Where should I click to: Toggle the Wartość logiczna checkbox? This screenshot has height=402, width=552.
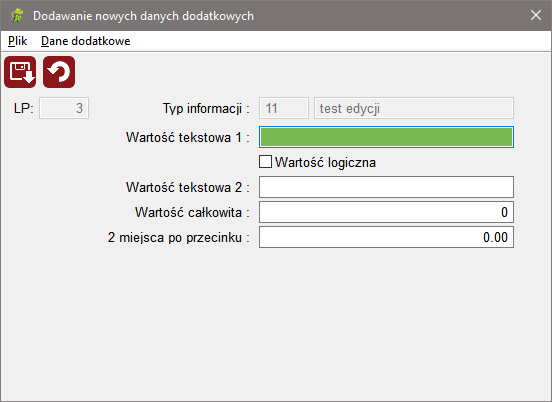265,162
